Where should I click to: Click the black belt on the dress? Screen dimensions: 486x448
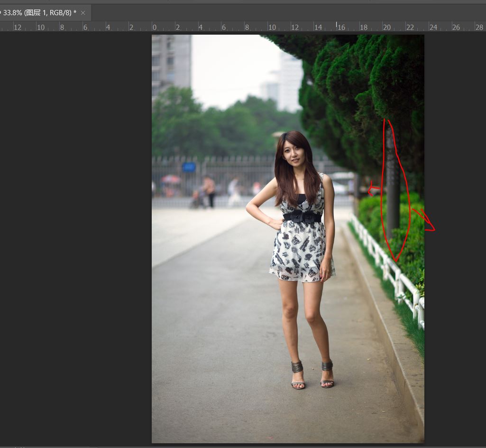click(x=302, y=217)
